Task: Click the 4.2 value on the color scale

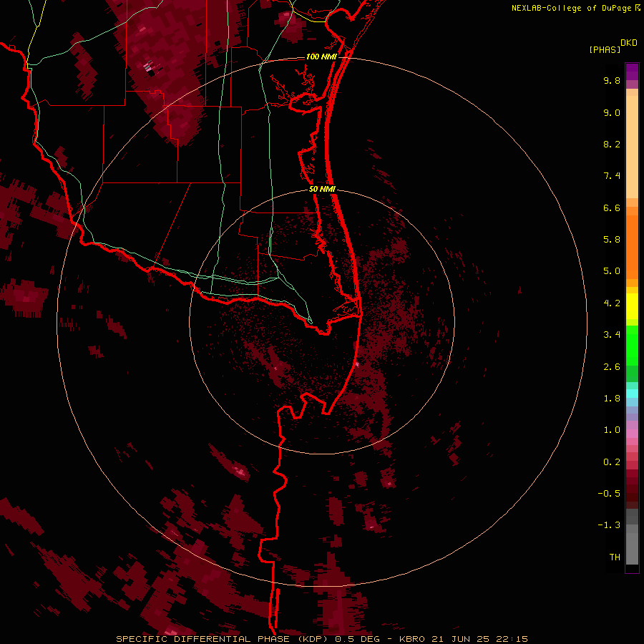Action: point(612,303)
